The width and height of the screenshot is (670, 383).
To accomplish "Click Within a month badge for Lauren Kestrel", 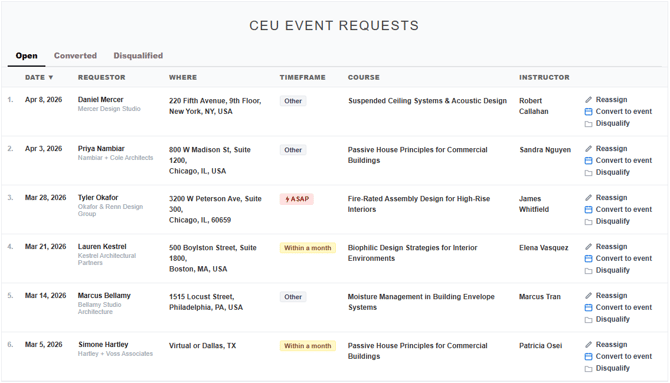I will click(x=308, y=248).
